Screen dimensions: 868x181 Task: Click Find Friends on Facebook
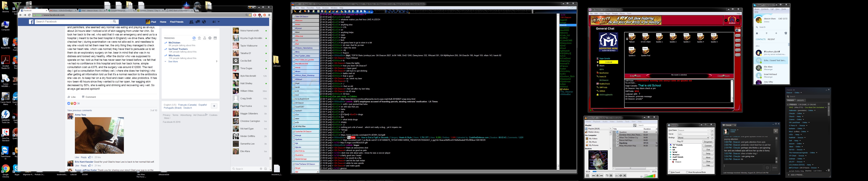[177, 22]
